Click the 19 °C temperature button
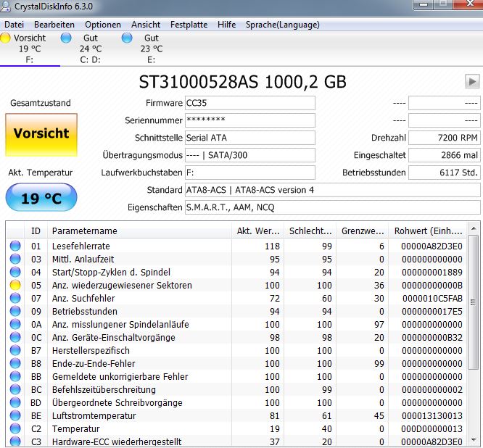This screenshot has width=483, height=448. (x=41, y=197)
